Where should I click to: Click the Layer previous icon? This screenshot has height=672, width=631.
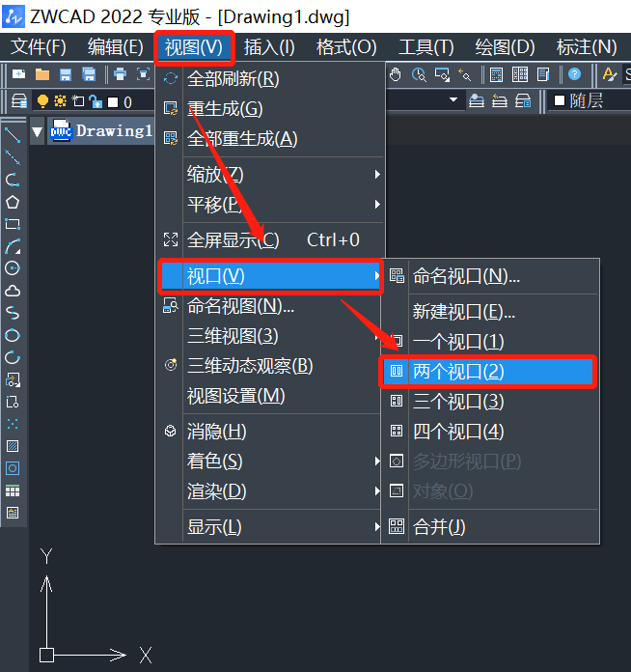click(500, 101)
